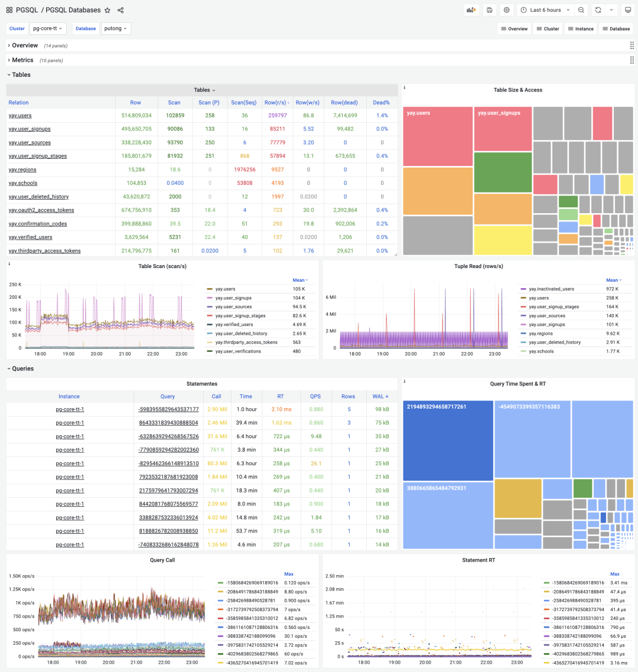
Task: Open the Instance dashboard link
Action: tap(580, 28)
